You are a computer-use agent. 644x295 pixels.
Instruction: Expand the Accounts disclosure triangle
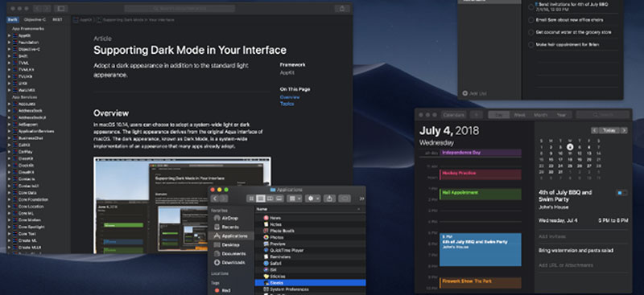click(x=9, y=104)
